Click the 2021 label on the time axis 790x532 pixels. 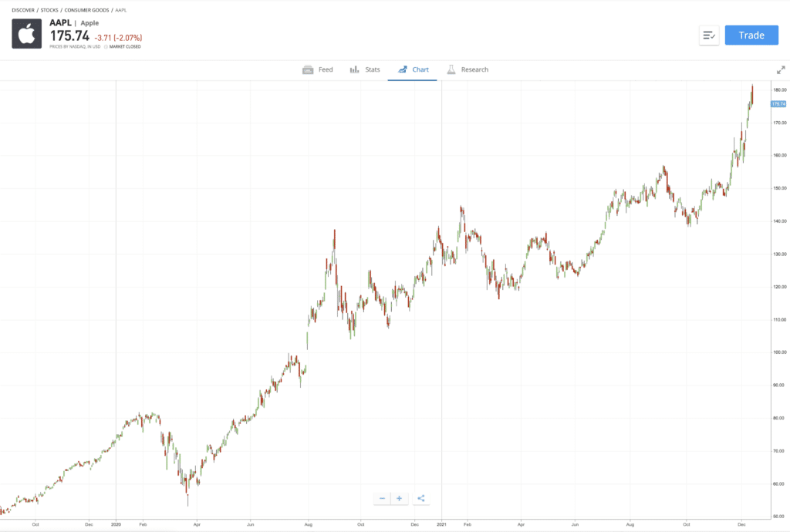coord(442,524)
